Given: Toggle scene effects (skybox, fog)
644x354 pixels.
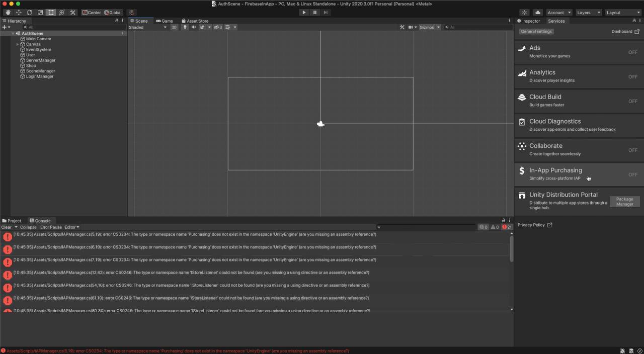Looking at the screenshot, I should tap(202, 27).
